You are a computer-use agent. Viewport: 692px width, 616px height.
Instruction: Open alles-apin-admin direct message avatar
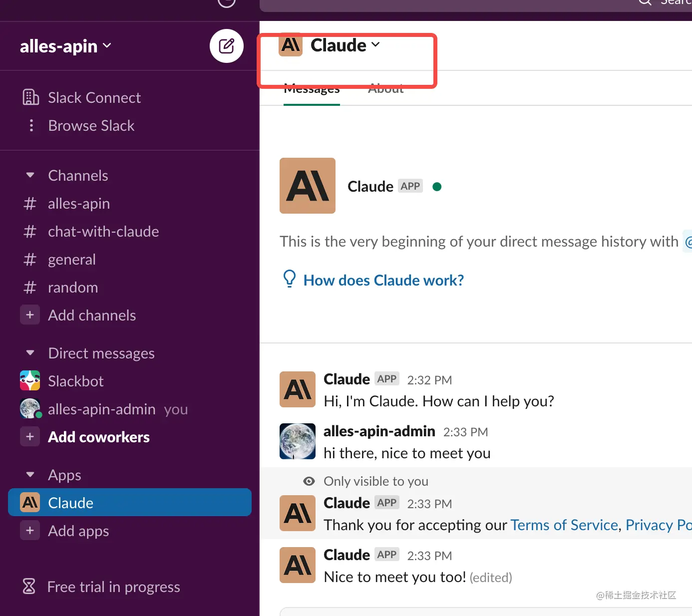coord(30,408)
